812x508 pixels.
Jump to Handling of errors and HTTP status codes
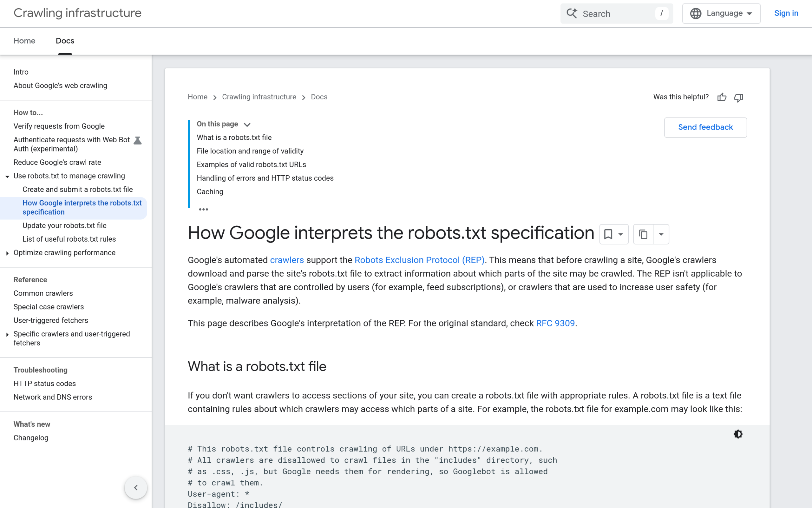click(265, 178)
